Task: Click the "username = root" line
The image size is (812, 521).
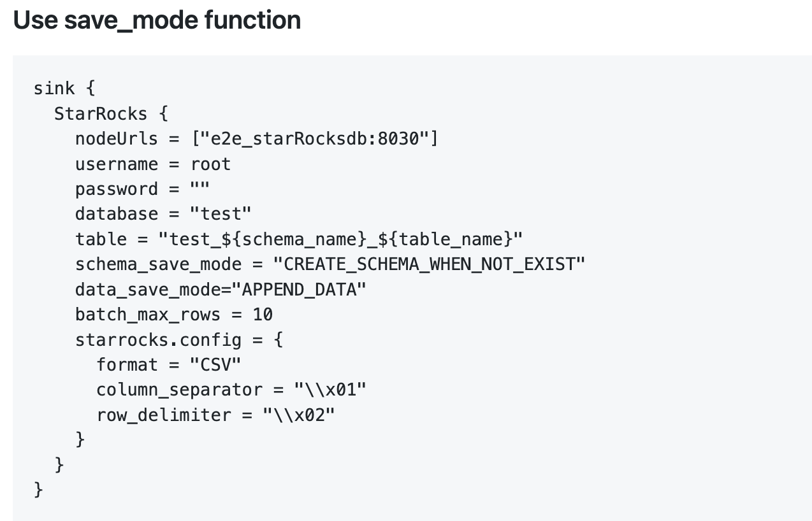Action: tap(153, 164)
